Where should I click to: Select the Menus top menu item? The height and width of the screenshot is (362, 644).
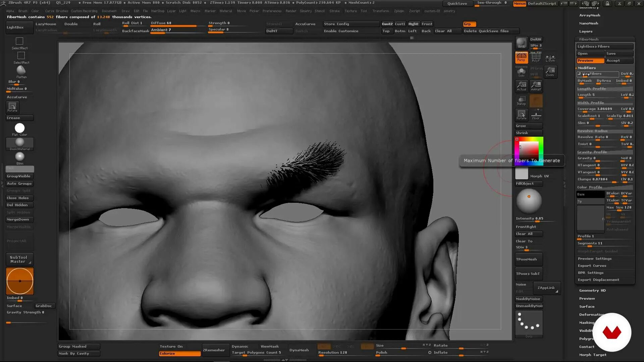518,4
